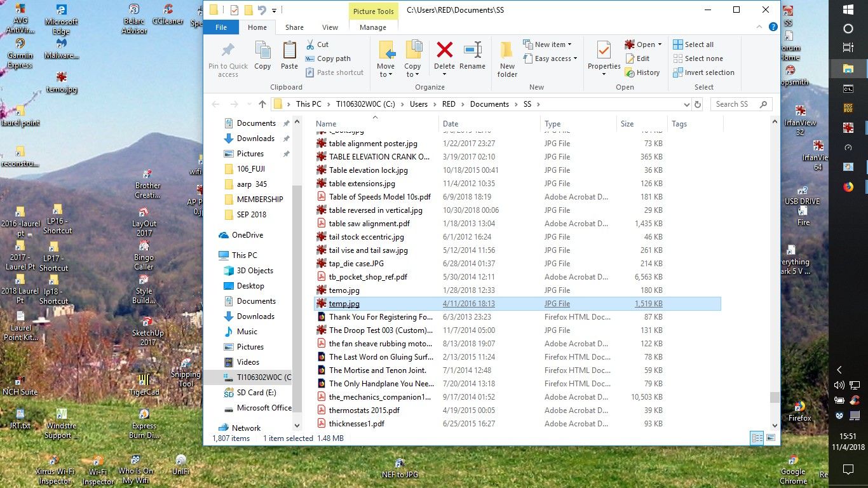The image size is (868, 488).
Task: Click the Delete icon in ribbon
Action: point(444,58)
